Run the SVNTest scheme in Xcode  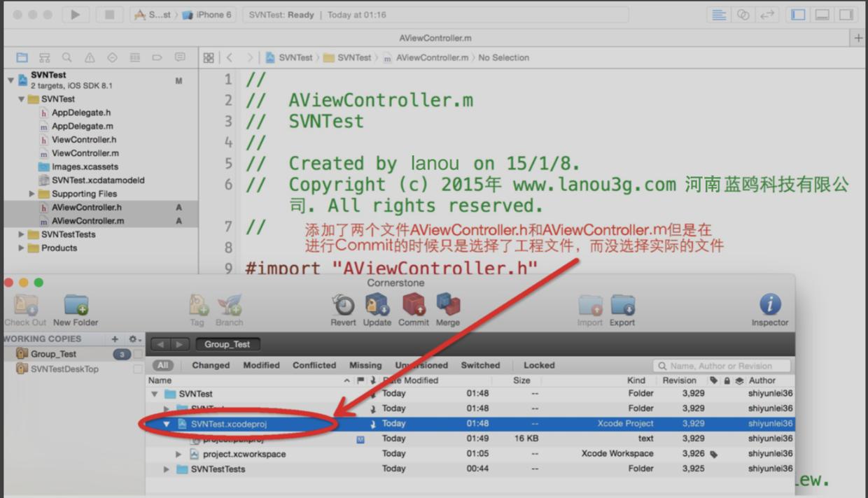[x=76, y=14]
